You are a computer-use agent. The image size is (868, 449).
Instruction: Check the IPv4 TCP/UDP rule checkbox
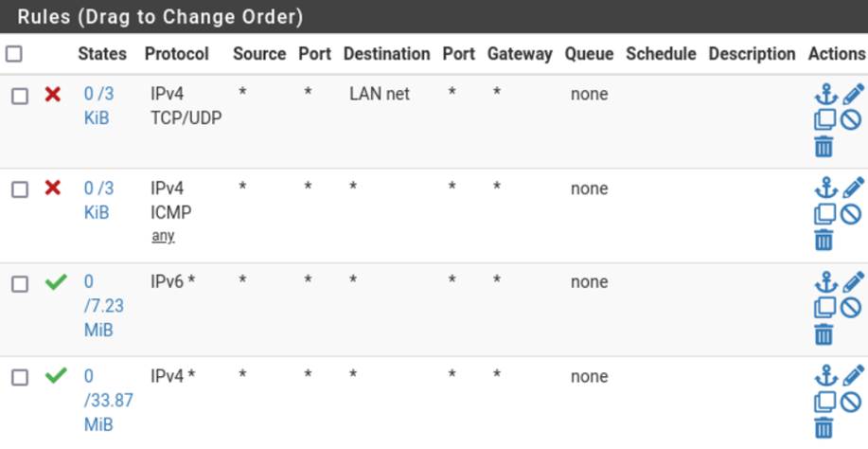(20, 96)
